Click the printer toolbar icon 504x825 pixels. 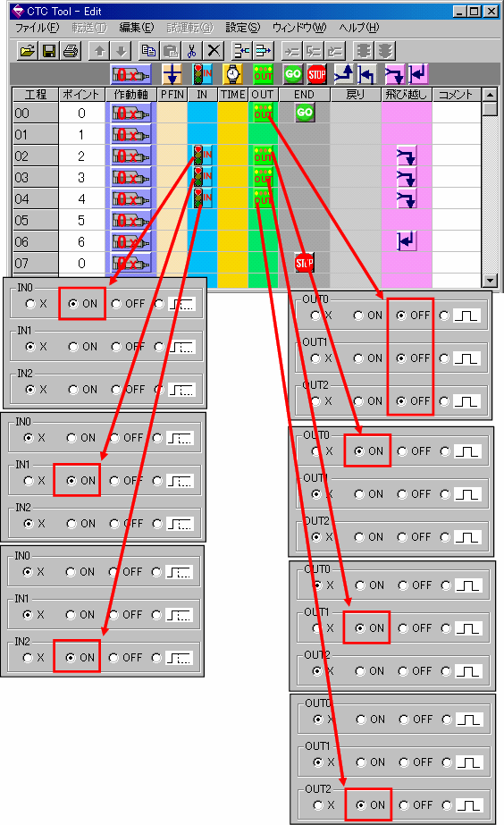(x=71, y=51)
